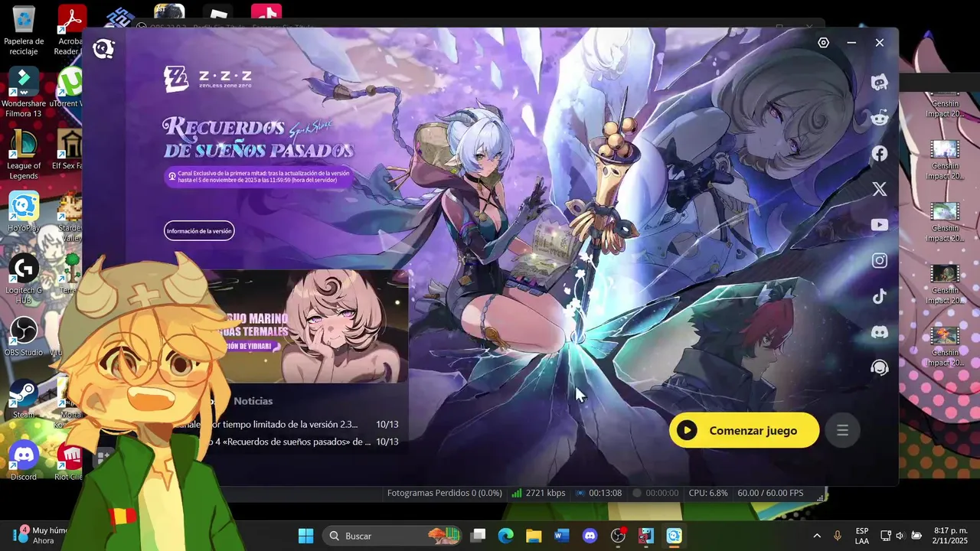Close the HoYoPlay launcher window
980x551 pixels.
(x=880, y=43)
